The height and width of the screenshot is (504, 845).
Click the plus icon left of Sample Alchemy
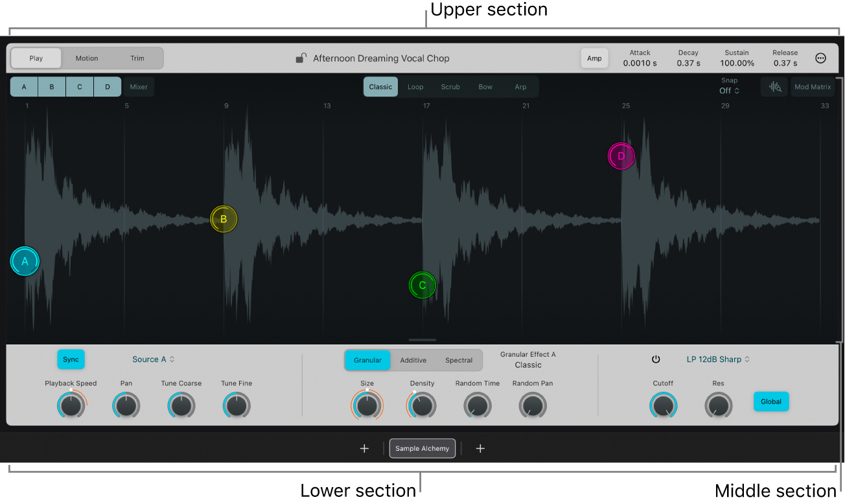click(364, 448)
